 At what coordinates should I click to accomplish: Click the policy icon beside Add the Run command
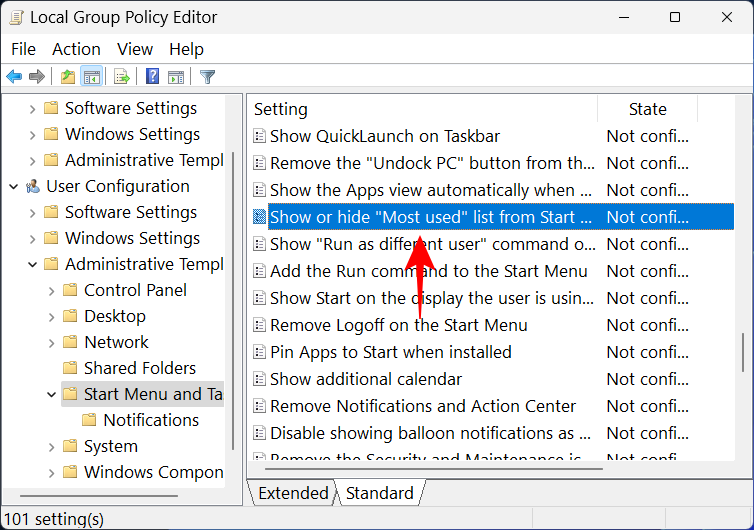(260, 271)
